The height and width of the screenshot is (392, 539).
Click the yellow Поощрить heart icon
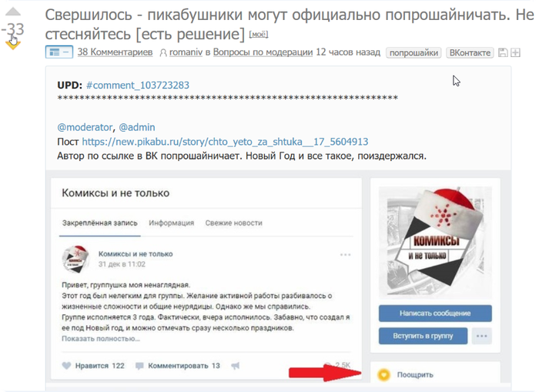pos(384,375)
